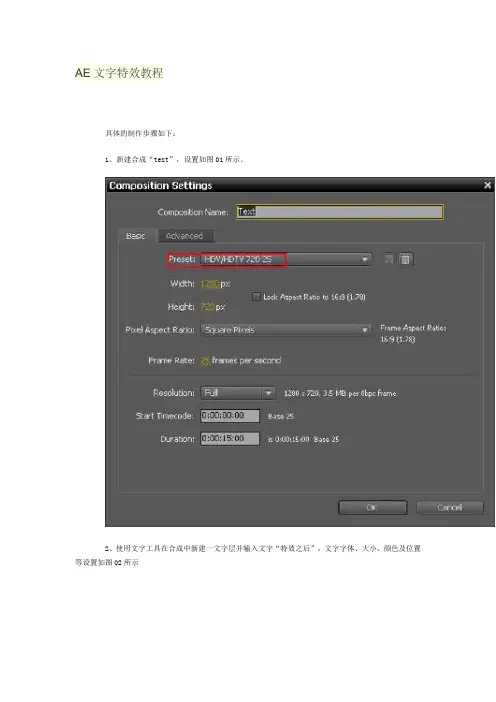The image size is (496, 702).
Task: Click the Composition Settings title text
Action: point(161,185)
